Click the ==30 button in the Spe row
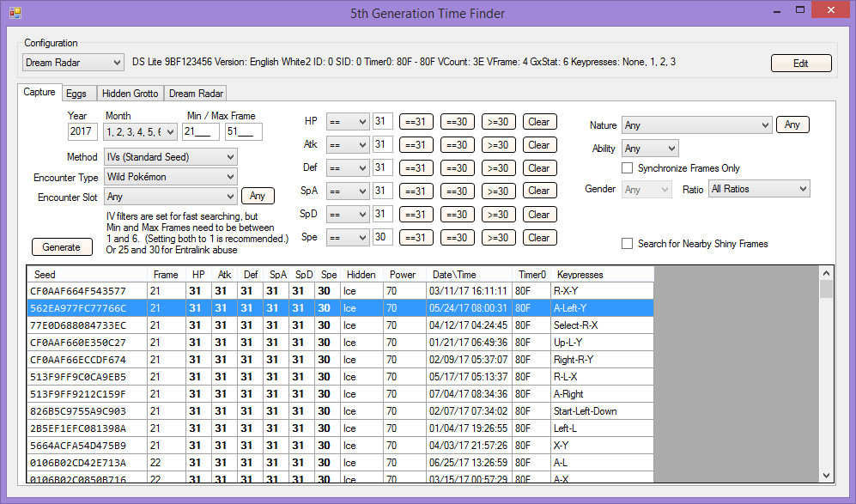Screen dimensions: 856x504 (x=458, y=238)
